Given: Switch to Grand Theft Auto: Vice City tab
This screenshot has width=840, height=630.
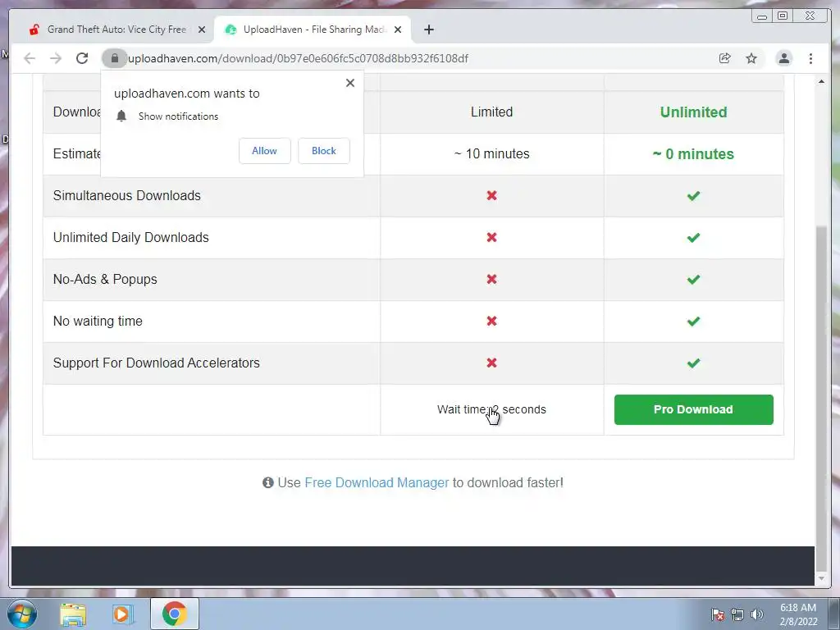Looking at the screenshot, I should pyautogui.click(x=116, y=30).
